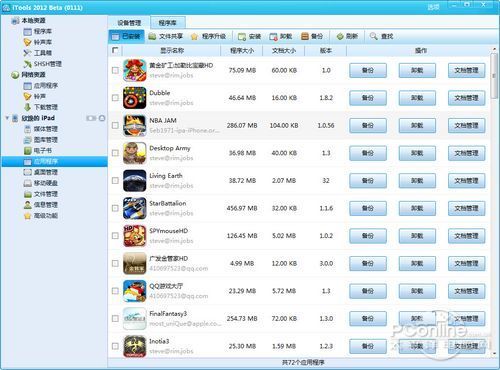
Task: Open 高级功能 advanced features
Action: click(41, 216)
